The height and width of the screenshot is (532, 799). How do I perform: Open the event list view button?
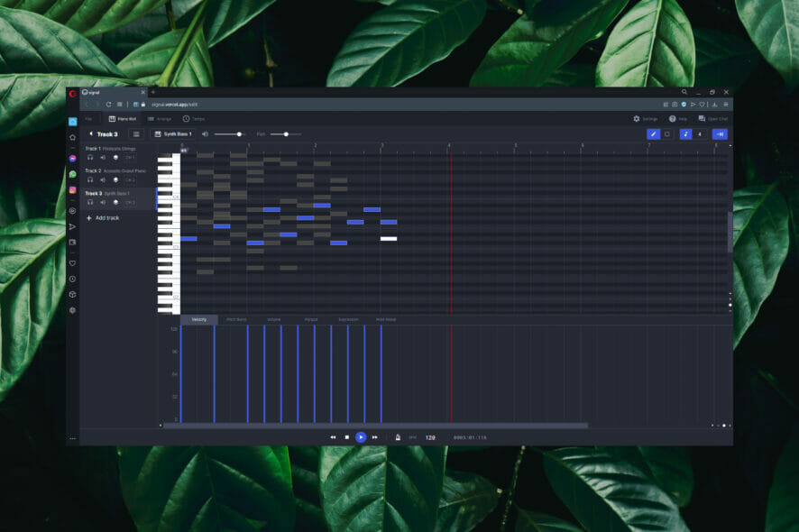click(x=136, y=134)
